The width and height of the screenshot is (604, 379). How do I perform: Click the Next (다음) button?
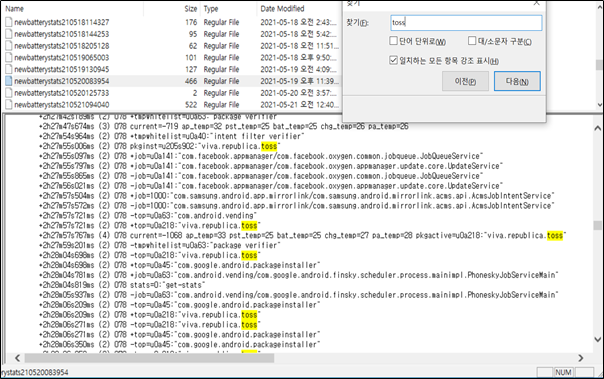pos(517,81)
